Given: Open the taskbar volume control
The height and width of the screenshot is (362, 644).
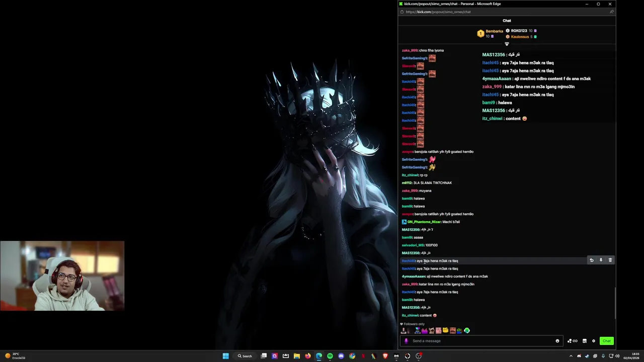Looking at the screenshot, I should [x=617, y=356].
